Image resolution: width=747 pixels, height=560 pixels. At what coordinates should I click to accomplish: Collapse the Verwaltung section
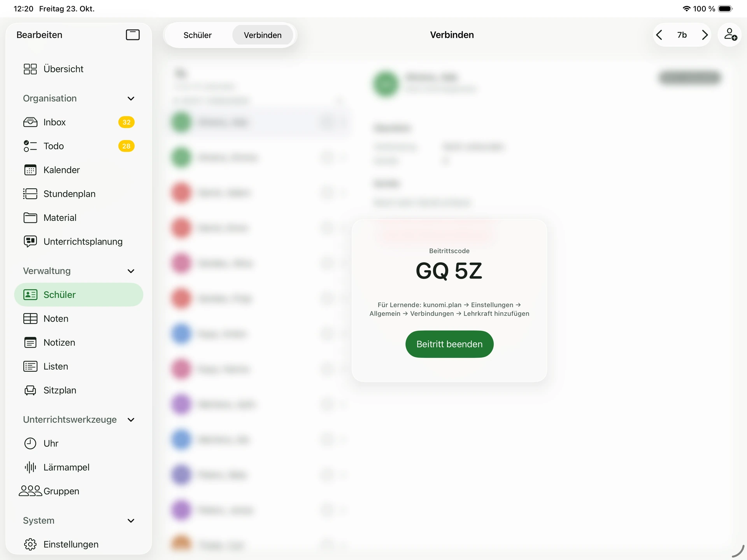[x=131, y=271]
